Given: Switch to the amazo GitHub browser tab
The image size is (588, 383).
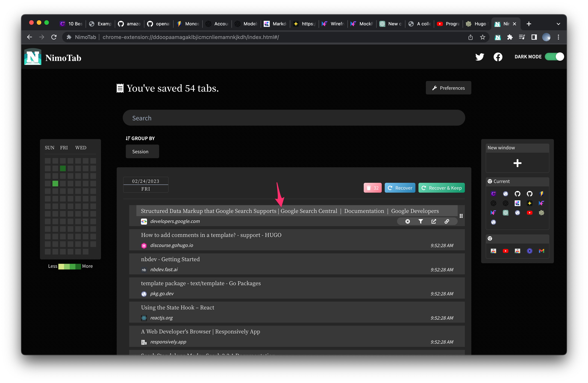Looking at the screenshot, I should [x=129, y=24].
